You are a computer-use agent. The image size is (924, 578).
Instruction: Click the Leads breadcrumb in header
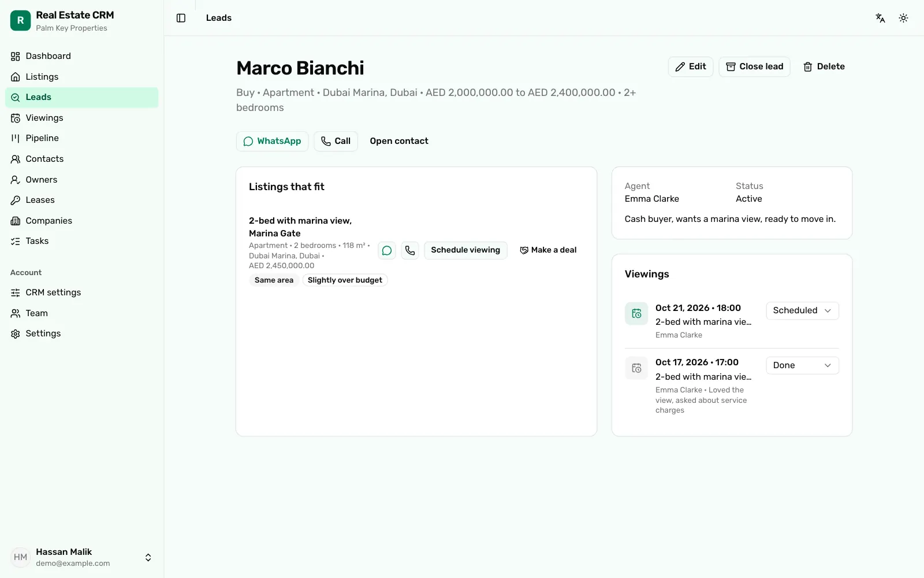pos(218,18)
